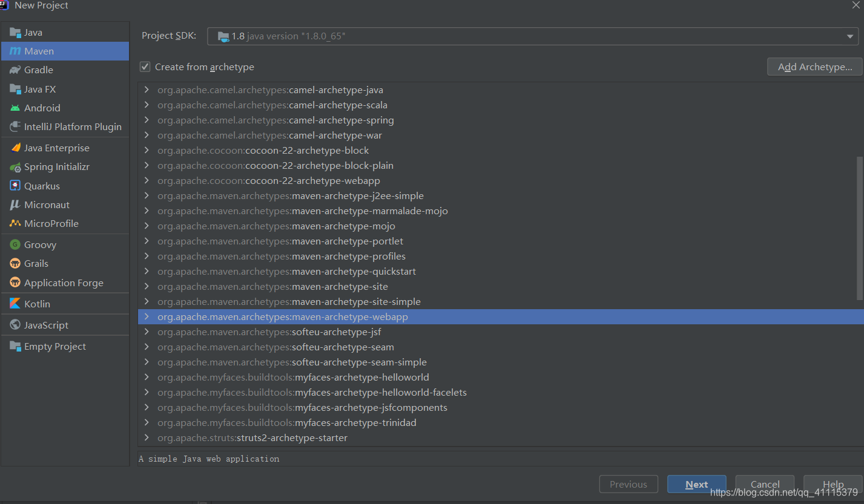Select maven-archetype-site archetype

coord(501,286)
